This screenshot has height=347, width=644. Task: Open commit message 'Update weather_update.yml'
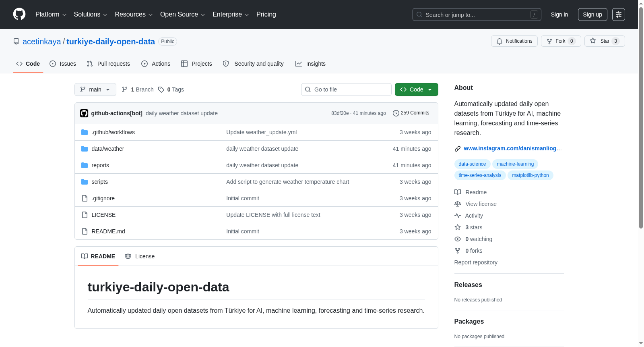coord(262,132)
